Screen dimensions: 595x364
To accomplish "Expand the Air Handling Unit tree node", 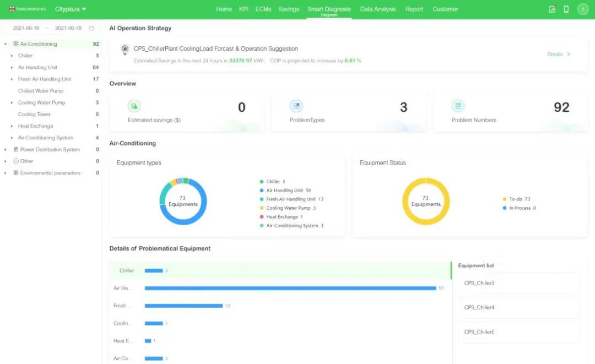I will click(x=12, y=68).
